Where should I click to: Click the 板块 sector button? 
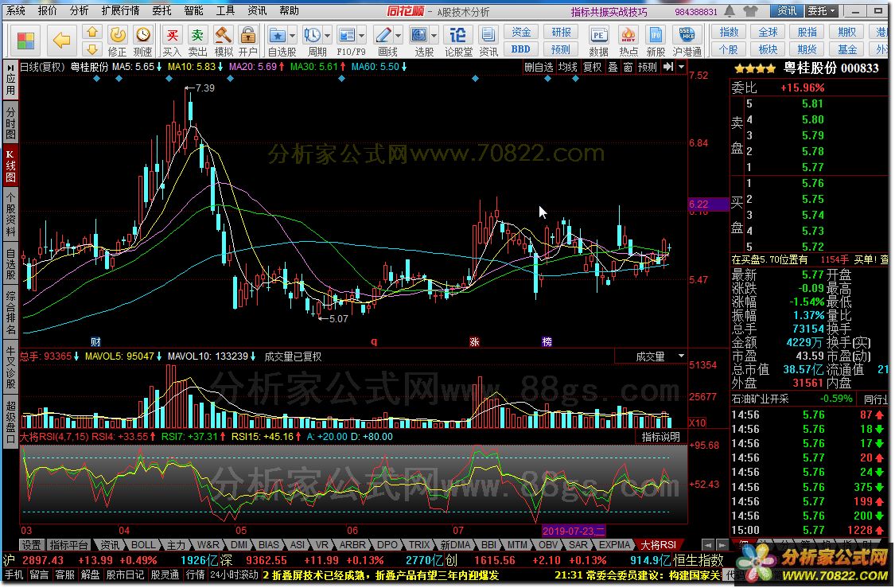(x=768, y=49)
